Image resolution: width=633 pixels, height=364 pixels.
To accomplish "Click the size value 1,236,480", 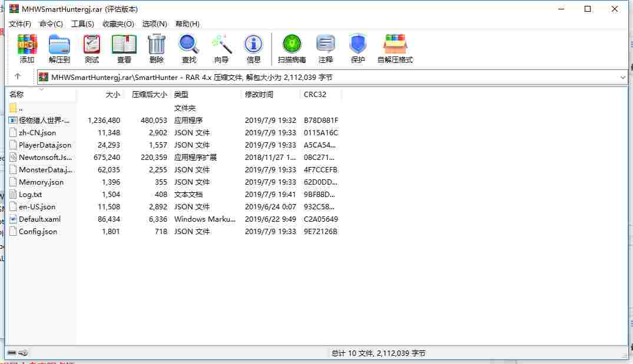I will (104, 120).
